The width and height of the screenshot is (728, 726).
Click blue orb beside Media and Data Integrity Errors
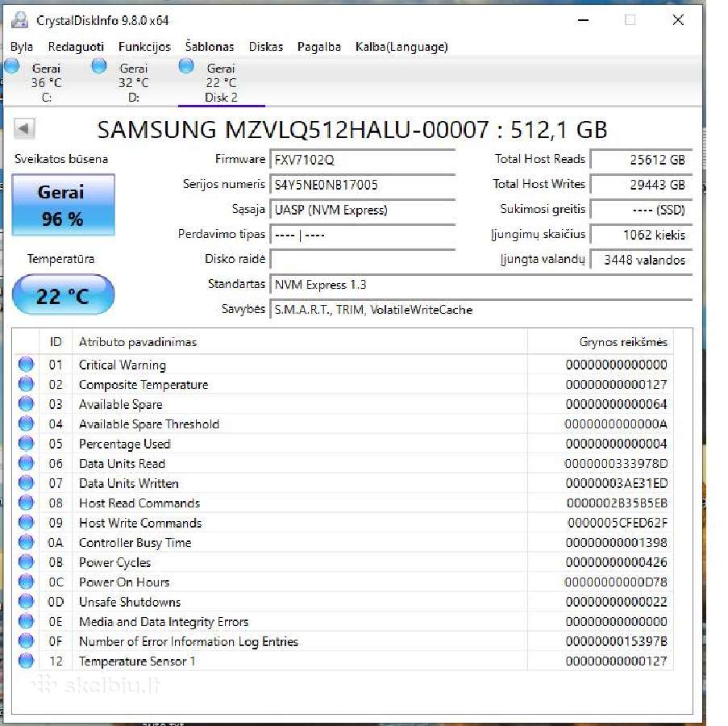pyautogui.click(x=26, y=621)
